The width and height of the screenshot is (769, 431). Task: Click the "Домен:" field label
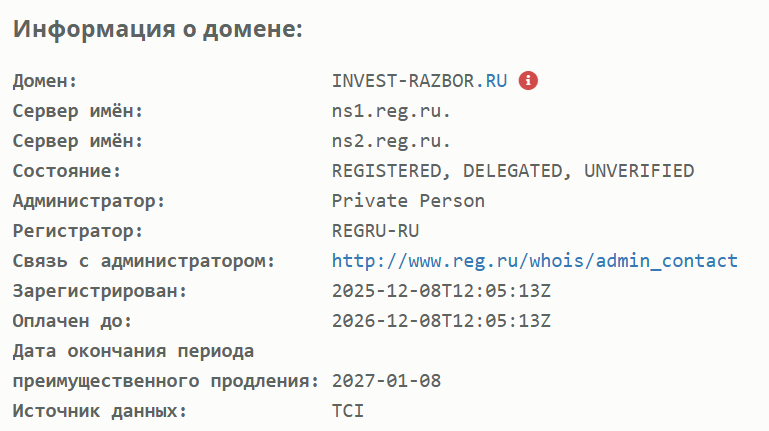click(44, 81)
